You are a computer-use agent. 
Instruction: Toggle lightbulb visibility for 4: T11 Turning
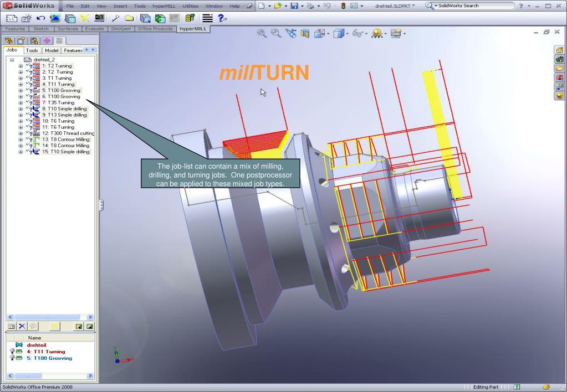(x=12, y=352)
